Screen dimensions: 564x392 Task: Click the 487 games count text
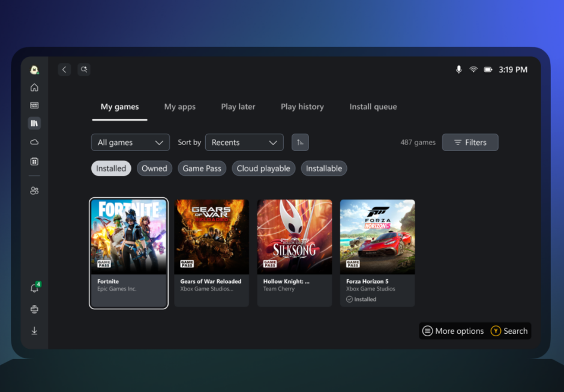tap(418, 142)
